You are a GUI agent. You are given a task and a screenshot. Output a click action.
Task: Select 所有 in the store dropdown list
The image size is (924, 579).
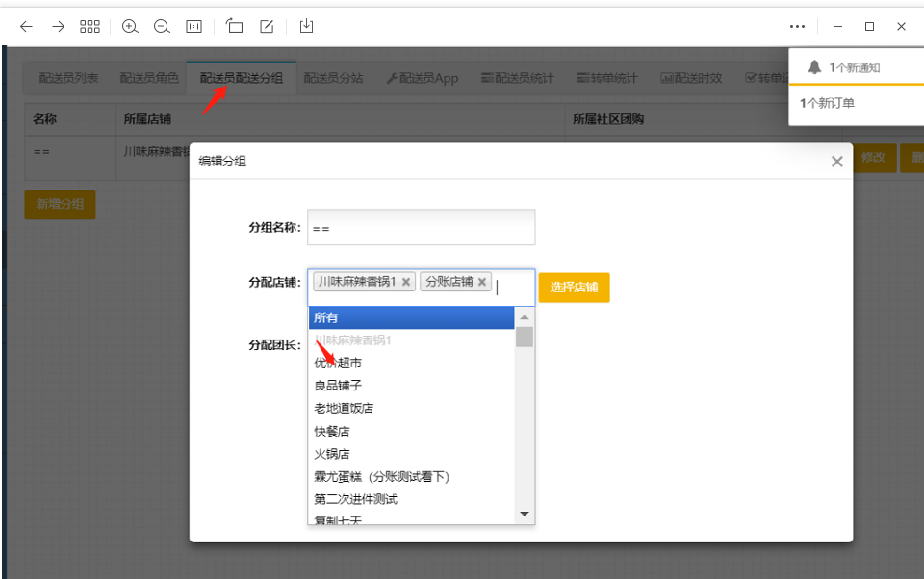pos(411,317)
